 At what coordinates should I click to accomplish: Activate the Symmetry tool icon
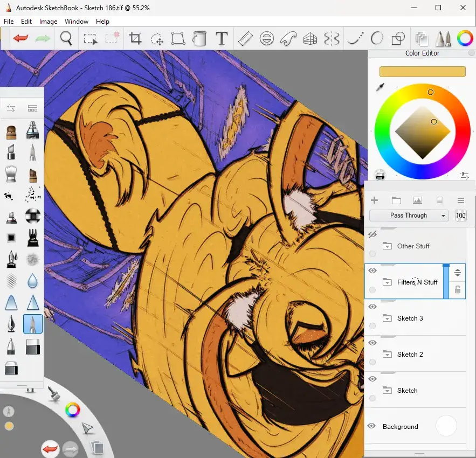(x=332, y=38)
